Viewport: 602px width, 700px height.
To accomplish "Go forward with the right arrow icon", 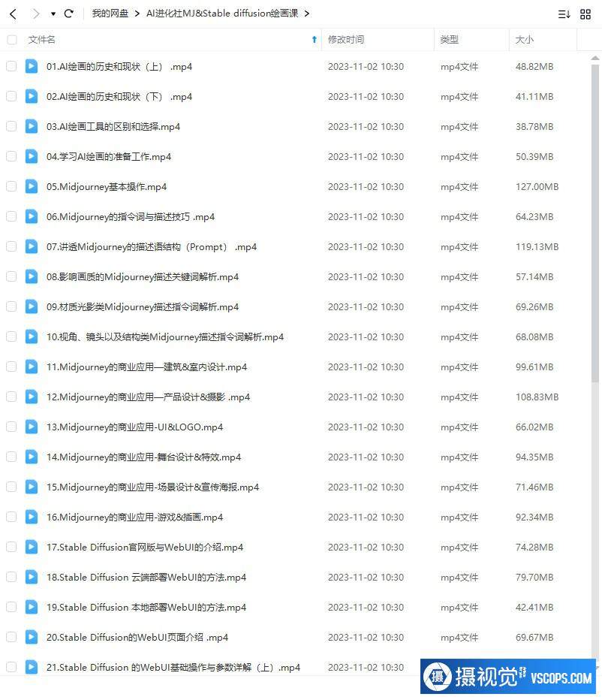I will click(x=36, y=14).
